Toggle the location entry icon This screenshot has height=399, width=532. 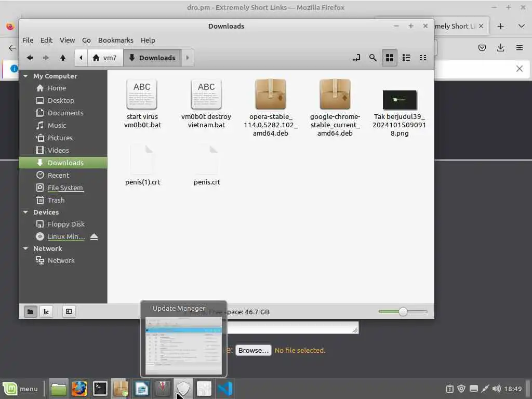356,58
